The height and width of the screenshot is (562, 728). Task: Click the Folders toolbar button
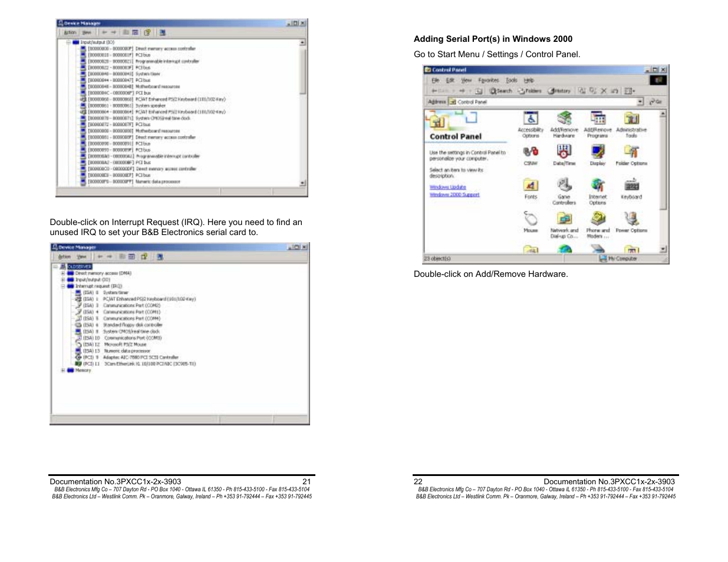pyautogui.click(x=529, y=91)
